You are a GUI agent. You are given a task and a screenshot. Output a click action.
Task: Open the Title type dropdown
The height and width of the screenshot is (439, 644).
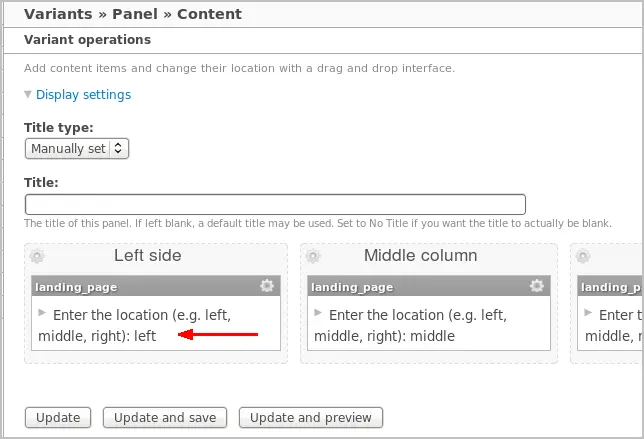(x=77, y=149)
